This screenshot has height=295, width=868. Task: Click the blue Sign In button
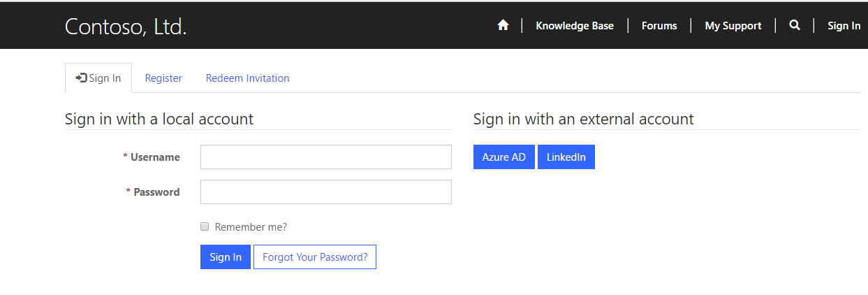point(226,257)
